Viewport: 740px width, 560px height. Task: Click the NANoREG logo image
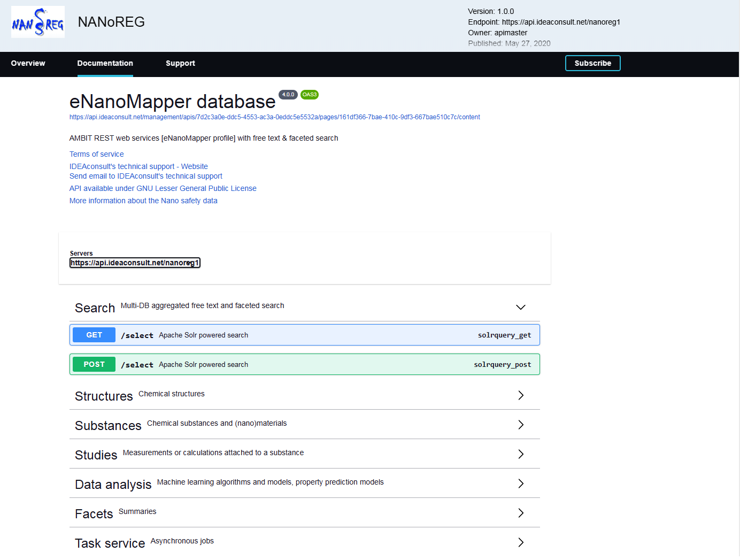(x=38, y=22)
